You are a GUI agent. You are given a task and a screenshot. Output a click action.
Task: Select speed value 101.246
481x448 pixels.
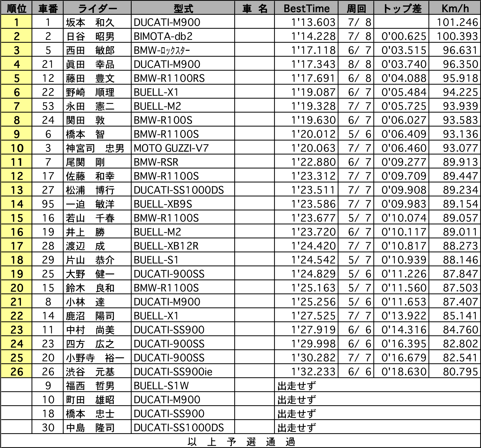click(x=457, y=22)
